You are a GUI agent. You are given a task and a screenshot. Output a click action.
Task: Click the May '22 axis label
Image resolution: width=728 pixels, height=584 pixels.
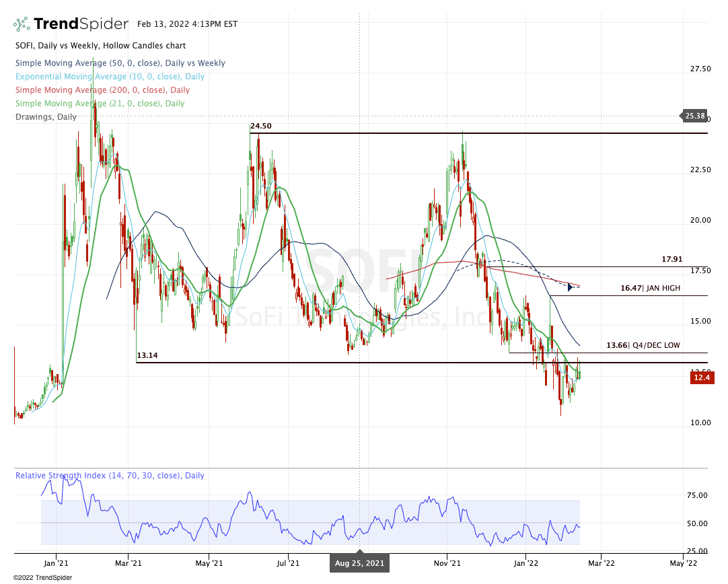pyautogui.click(x=683, y=563)
